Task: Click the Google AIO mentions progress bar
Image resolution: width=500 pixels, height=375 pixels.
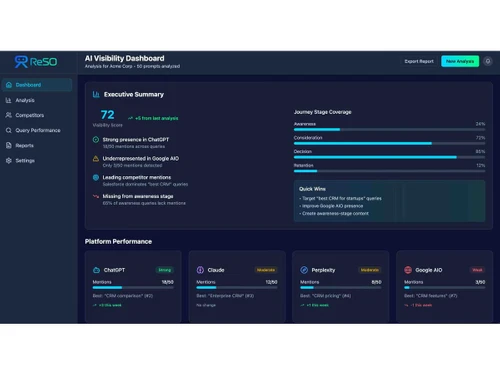Action: (x=445, y=288)
